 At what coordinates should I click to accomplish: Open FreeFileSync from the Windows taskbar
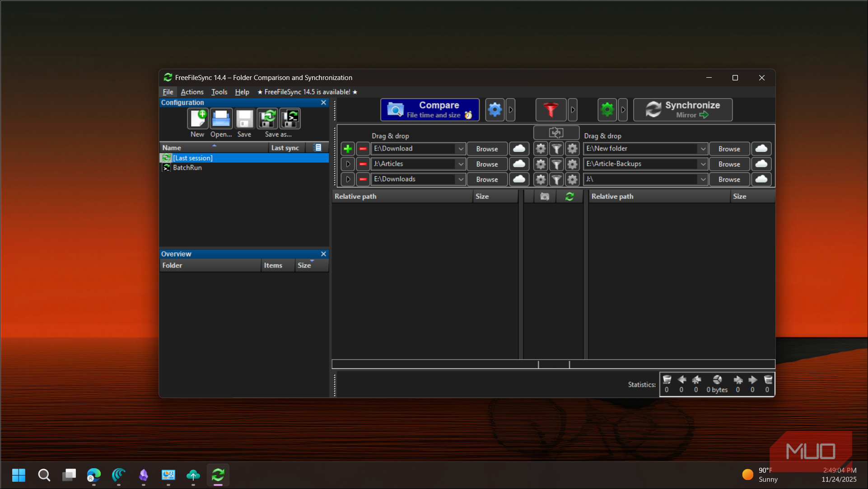(218, 475)
